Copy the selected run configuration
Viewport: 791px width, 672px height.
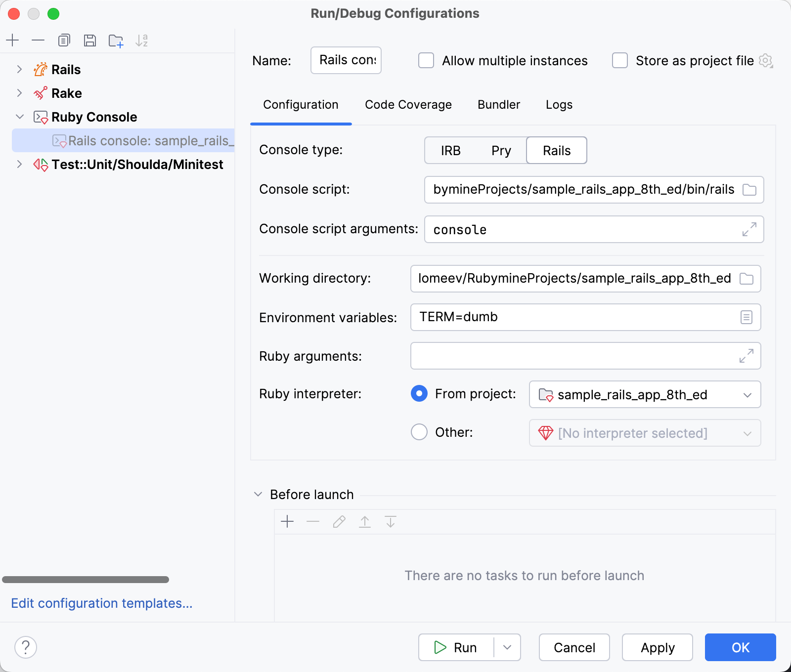(x=64, y=40)
